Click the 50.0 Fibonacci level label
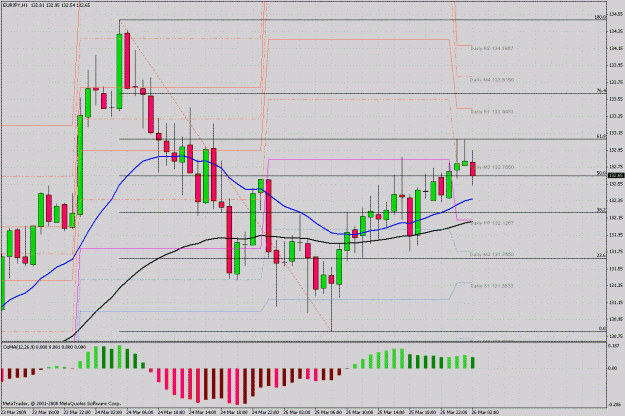Image resolution: width=625 pixels, height=416 pixels. tap(601, 173)
